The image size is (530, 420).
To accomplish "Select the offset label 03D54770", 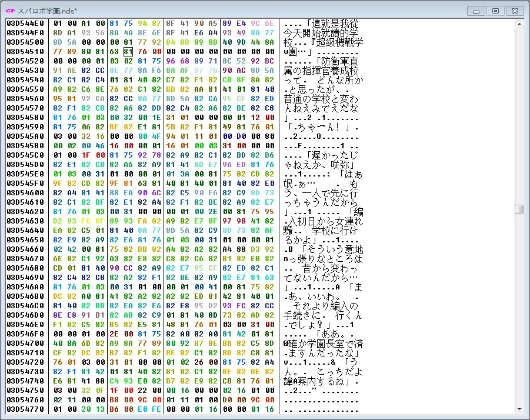I will (25, 409).
